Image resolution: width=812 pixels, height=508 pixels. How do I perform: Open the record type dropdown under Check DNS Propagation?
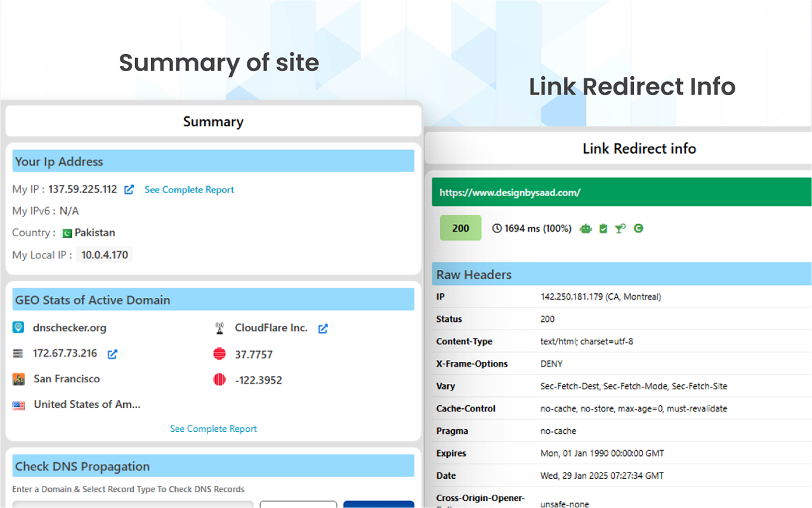(298, 504)
